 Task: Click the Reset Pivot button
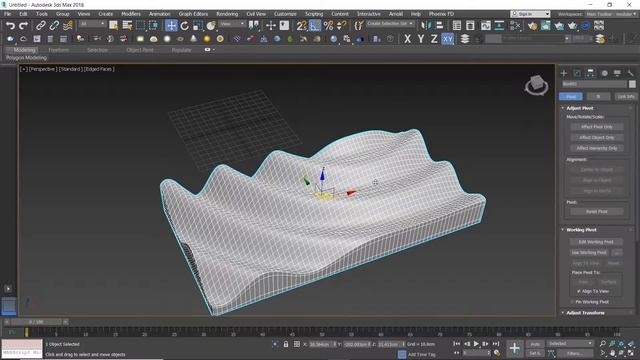point(596,211)
